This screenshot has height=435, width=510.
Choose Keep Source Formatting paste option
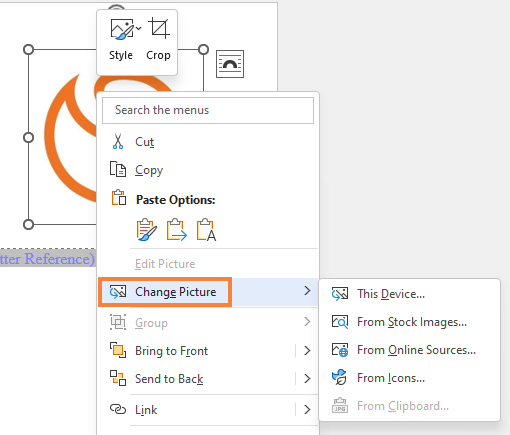point(146,229)
